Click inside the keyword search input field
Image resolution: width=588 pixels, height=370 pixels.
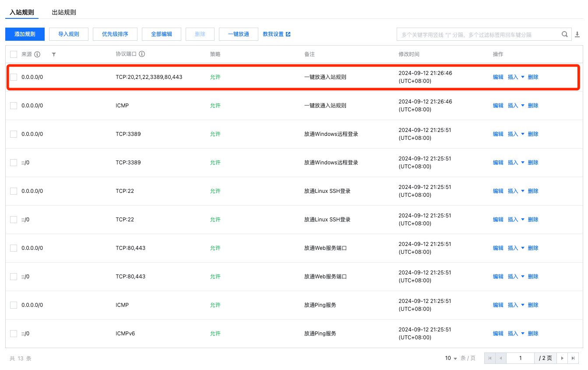[473, 34]
